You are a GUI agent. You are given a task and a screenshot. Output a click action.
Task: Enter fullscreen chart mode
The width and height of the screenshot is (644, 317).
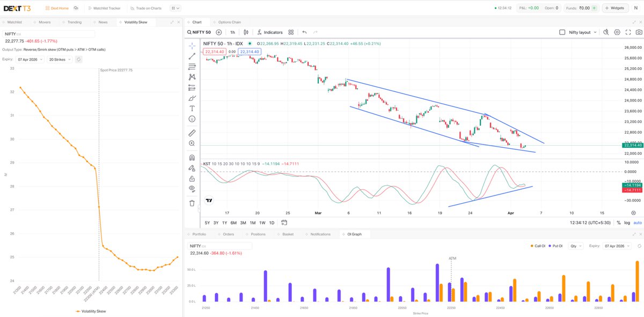(x=627, y=32)
